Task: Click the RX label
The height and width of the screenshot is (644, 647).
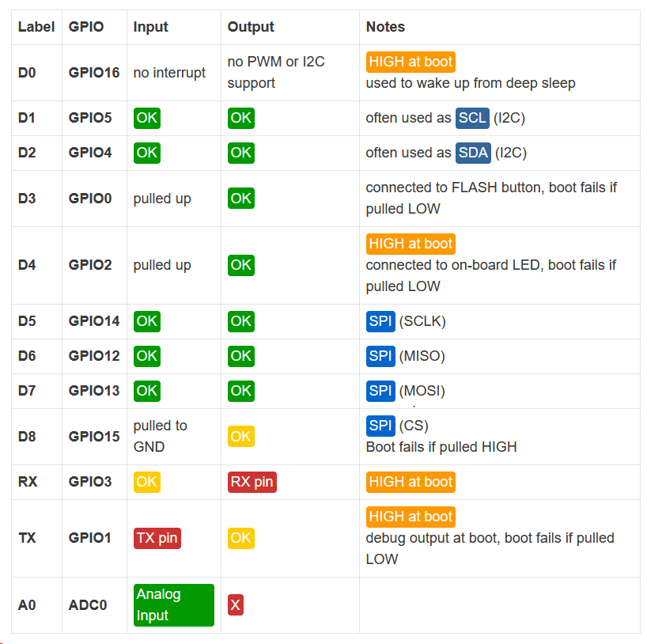Action: (28, 482)
